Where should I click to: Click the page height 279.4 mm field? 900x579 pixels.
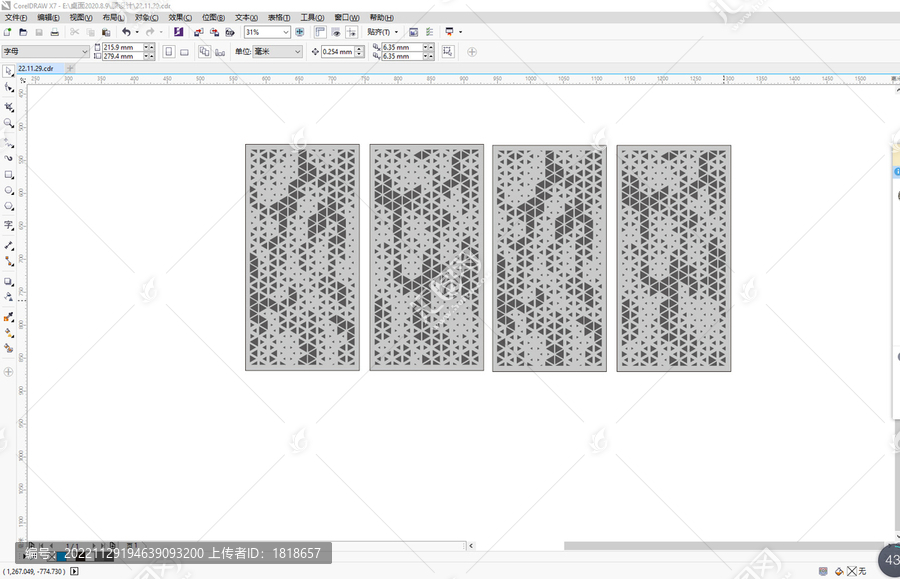click(123, 56)
